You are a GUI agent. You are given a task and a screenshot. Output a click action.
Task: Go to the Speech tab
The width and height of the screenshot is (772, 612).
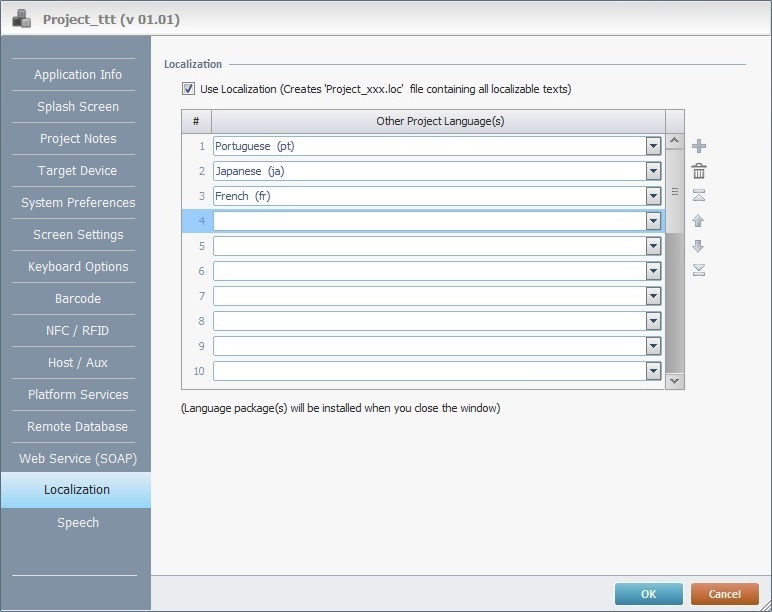(77, 522)
